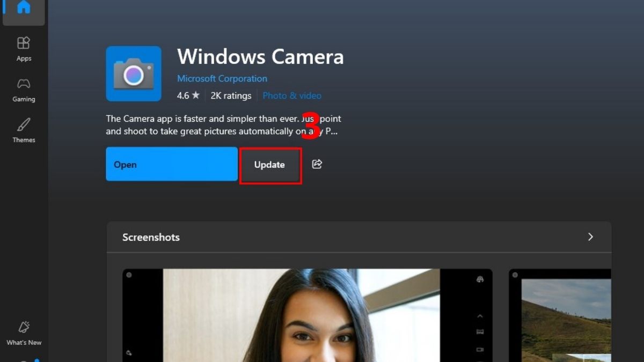Share the Windows Camera app
Screen dimensions: 644x362
[x=317, y=164]
